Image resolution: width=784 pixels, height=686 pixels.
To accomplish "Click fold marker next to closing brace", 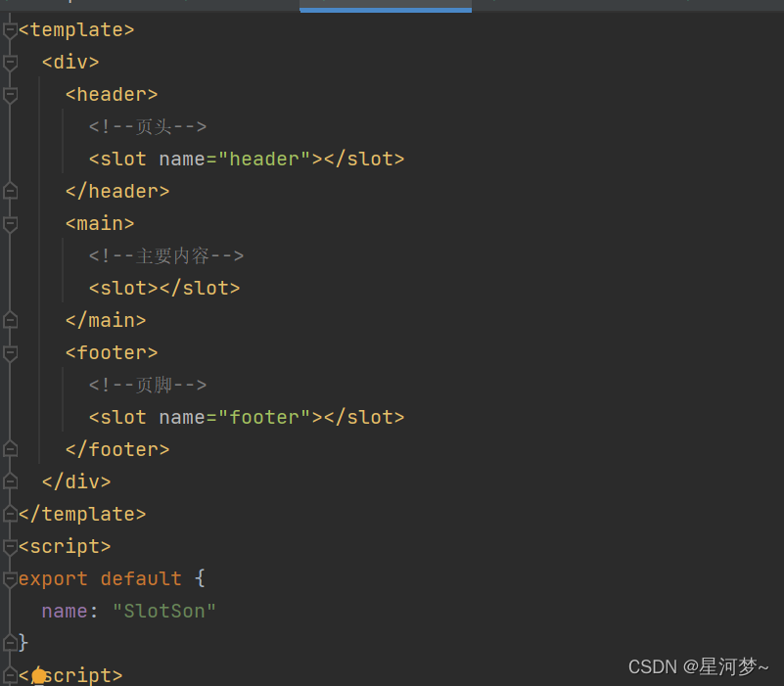I will pyautogui.click(x=10, y=643).
